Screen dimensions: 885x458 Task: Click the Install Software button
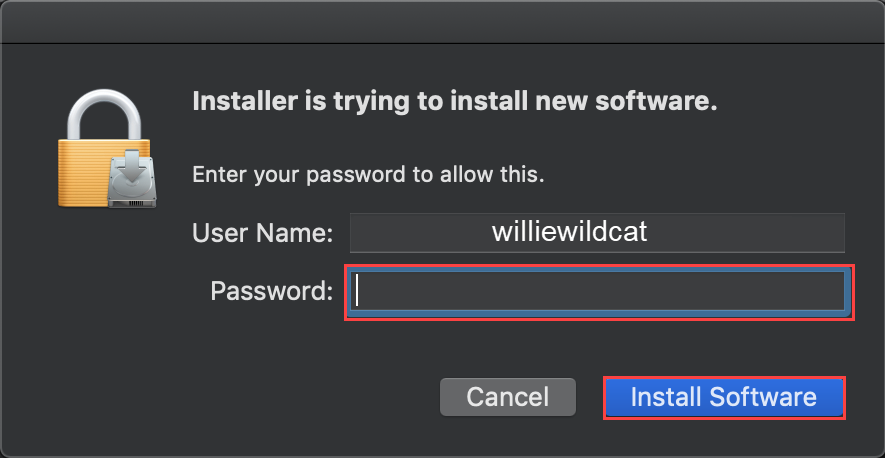(724, 397)
